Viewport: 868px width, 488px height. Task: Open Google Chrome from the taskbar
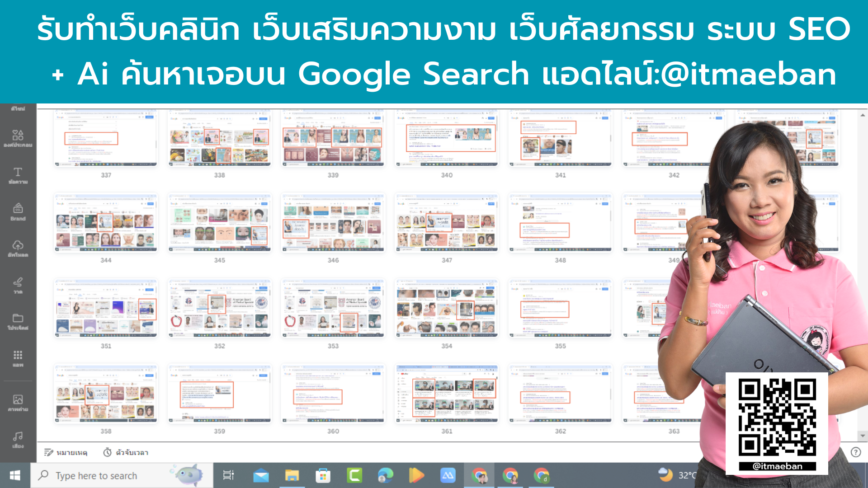point(479,475)
